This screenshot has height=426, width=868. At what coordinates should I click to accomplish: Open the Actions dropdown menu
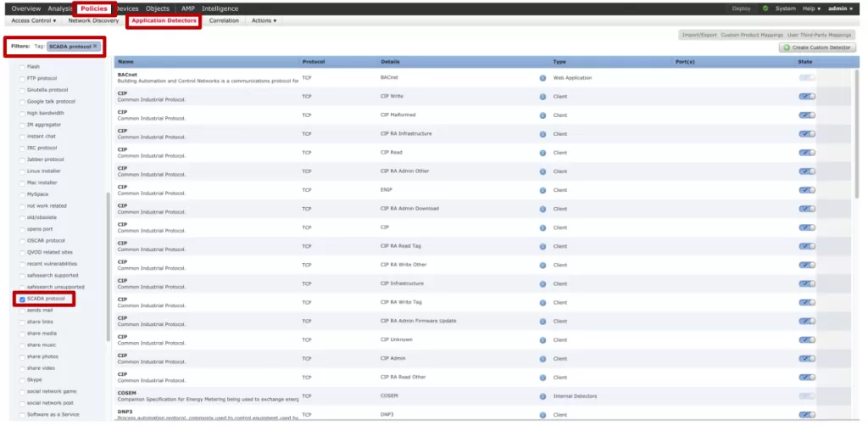pos(264,20)
